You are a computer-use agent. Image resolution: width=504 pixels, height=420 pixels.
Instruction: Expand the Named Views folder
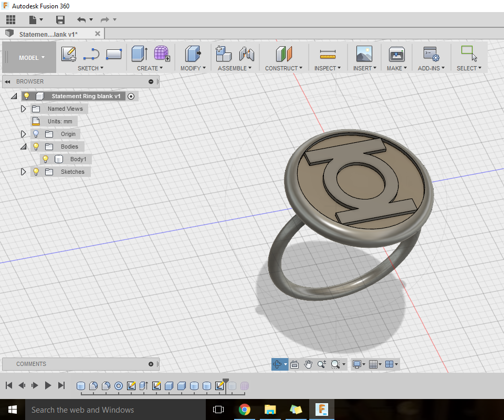point(23,109)
